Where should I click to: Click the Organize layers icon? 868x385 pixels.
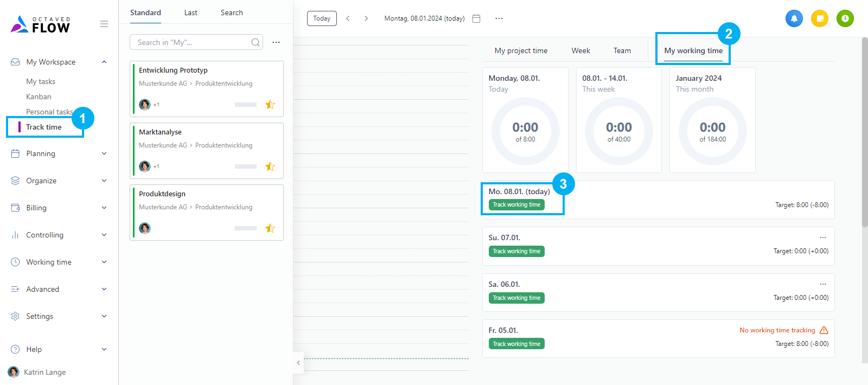click(x=15, y=181)
